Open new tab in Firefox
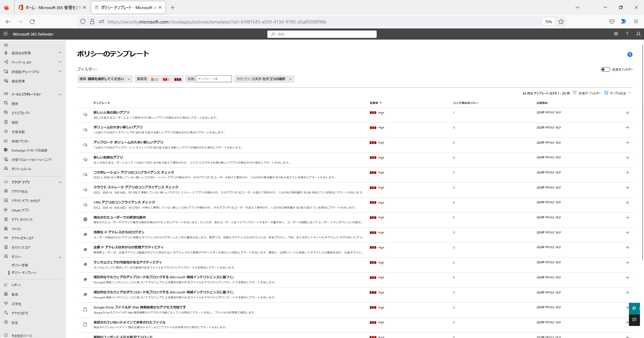Screen dimensions: 644x338 point(172,7)
